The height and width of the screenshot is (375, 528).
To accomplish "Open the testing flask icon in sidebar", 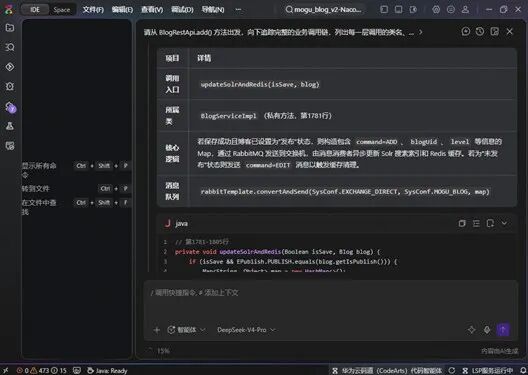I will pos(10,126).
